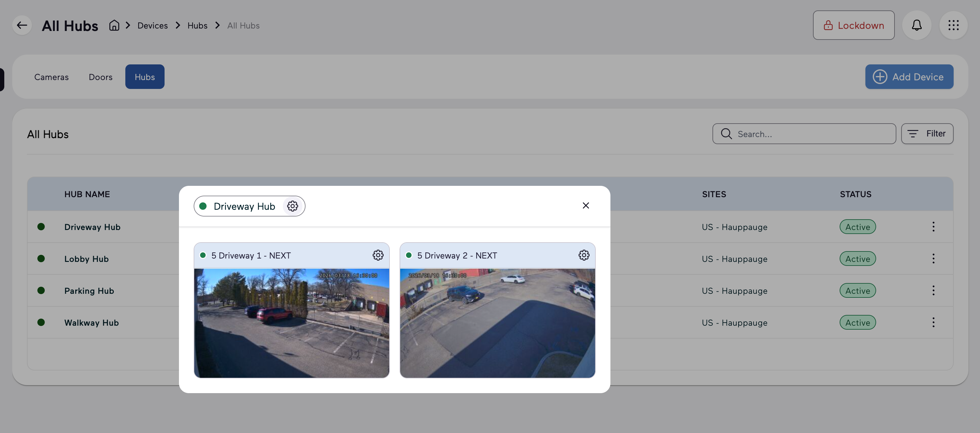Click the home breadcrumb icon

pos(114,25)
